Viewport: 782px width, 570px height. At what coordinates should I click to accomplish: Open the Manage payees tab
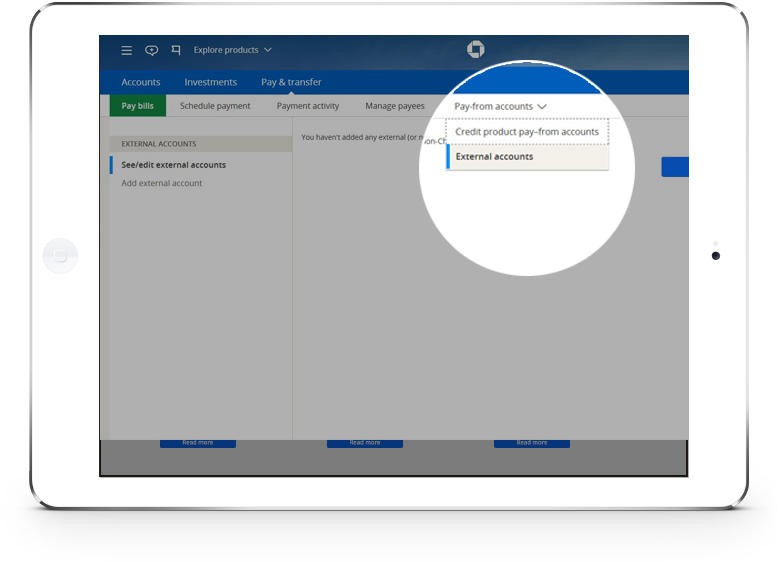point(395,106)
